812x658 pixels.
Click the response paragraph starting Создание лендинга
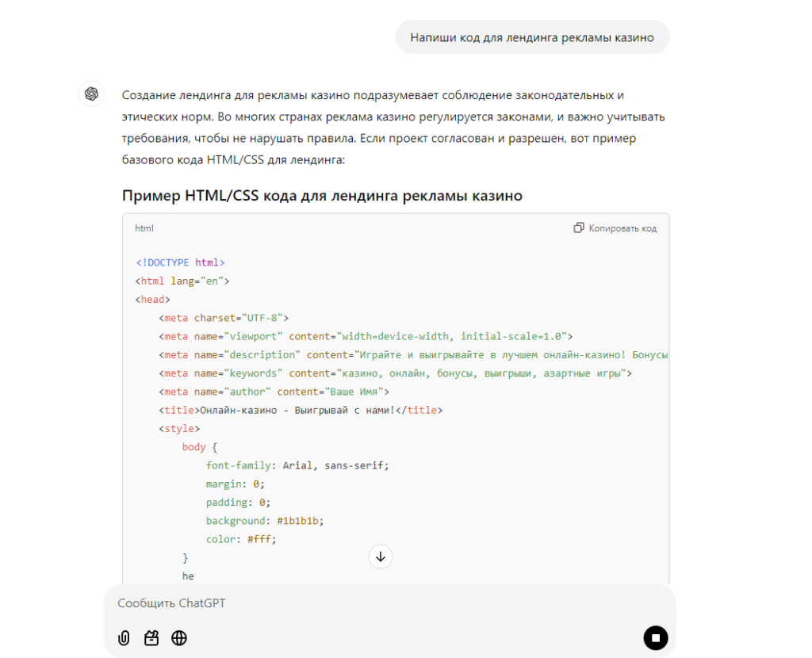click(393, 128)
